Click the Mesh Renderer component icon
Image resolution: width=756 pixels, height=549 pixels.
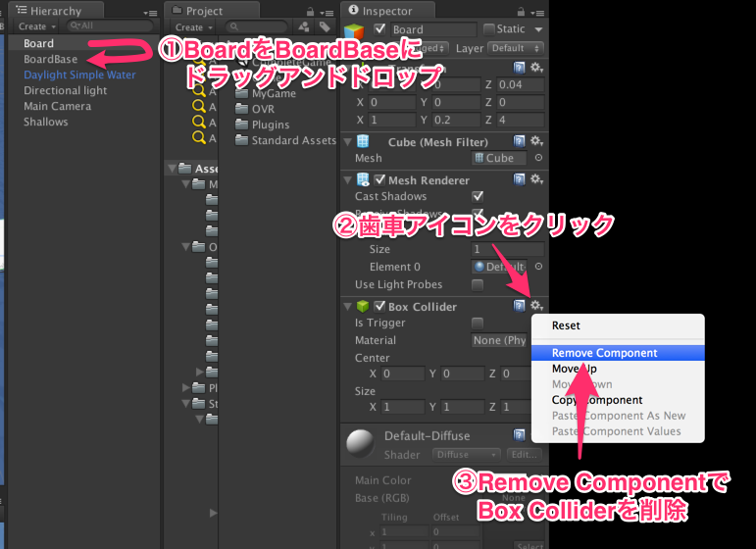[x=363, y=179]
